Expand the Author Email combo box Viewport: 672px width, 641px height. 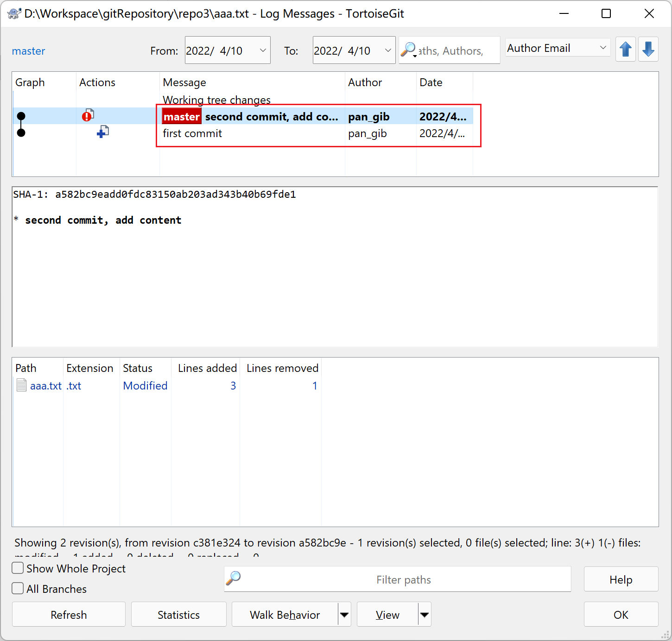click(602, 48)
